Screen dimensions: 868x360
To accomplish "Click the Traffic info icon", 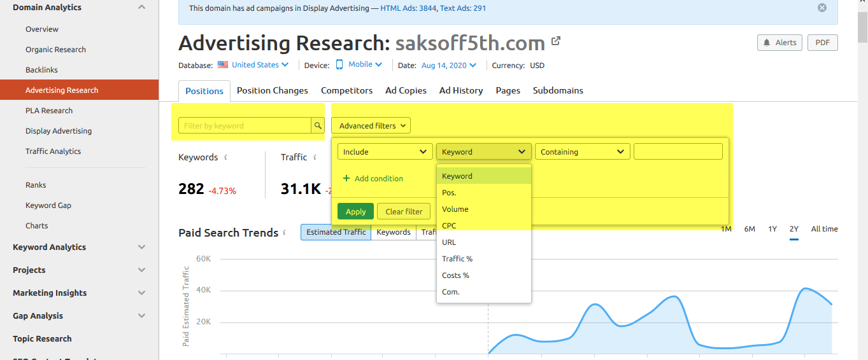I will pos(315,157).
